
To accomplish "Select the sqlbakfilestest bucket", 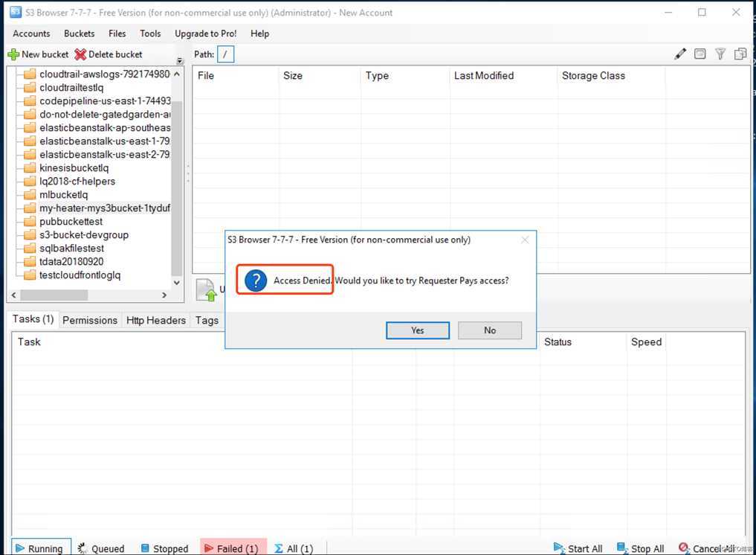I will coord(71,248).
